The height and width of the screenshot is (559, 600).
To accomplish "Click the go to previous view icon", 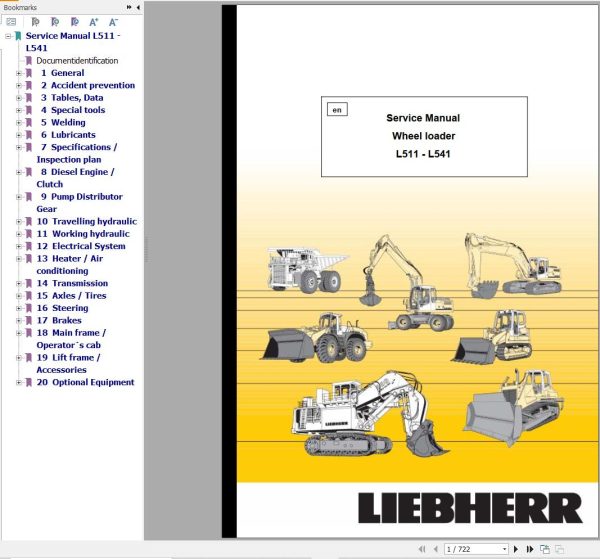I will 545,549.
